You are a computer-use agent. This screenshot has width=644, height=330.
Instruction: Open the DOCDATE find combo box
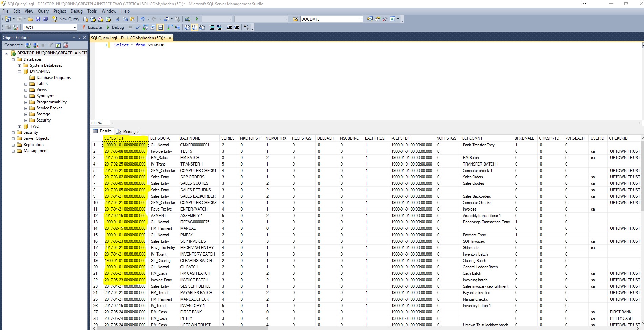coord(361,19)
